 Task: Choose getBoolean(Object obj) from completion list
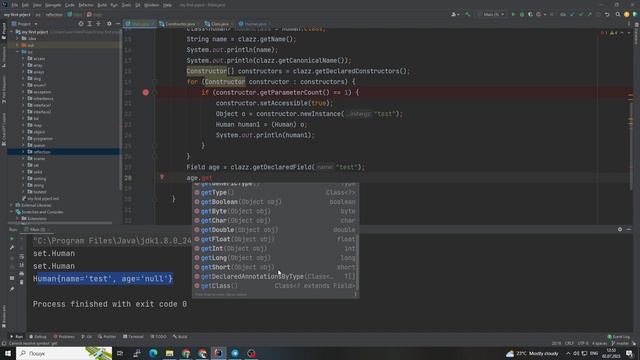pyautogui.click(x=275, y=202)
